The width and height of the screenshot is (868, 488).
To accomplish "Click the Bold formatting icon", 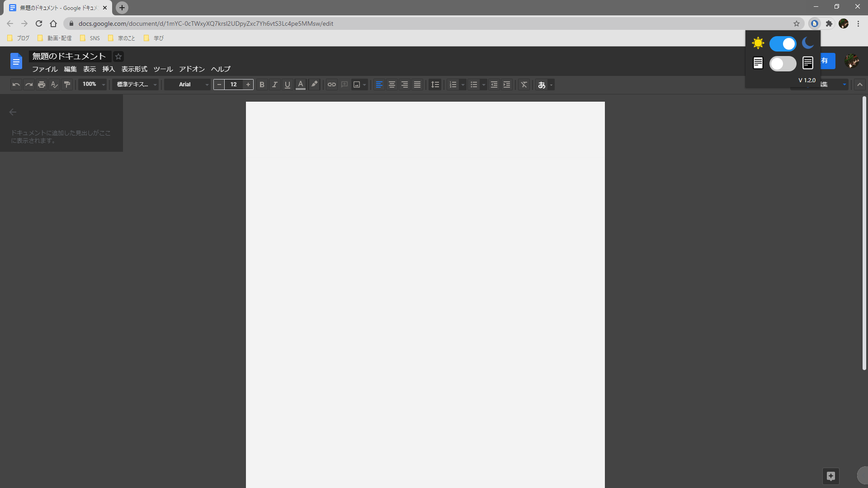I will [x=262, y=84].
